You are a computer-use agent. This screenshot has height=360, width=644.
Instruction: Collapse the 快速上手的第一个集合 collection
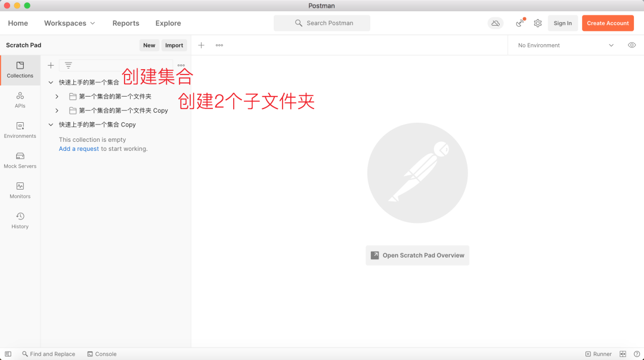(x=51, y=82)
